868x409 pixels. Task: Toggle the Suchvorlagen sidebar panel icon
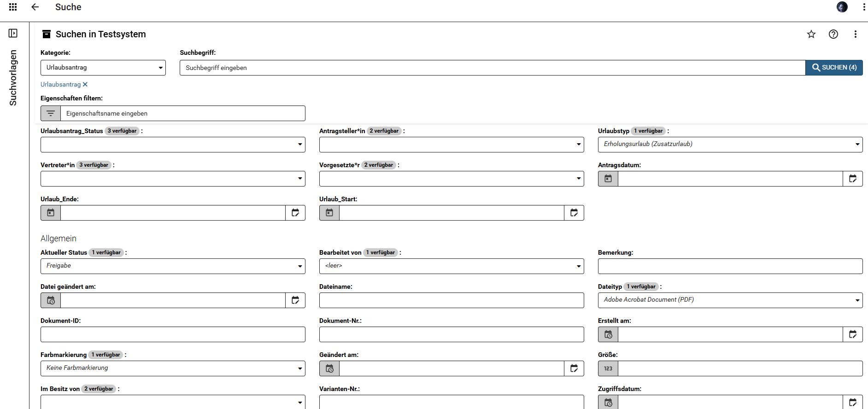[13, 33]
